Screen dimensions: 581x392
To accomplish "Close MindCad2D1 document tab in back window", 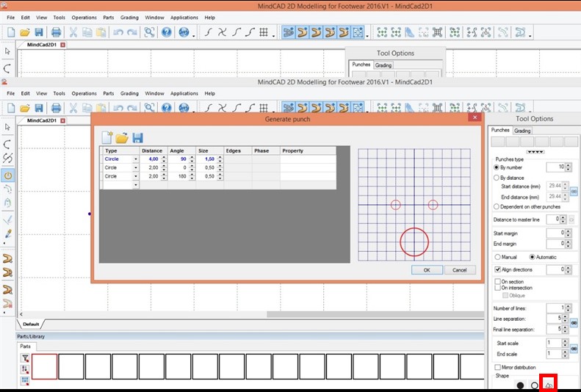I will (x=63, y=45).
